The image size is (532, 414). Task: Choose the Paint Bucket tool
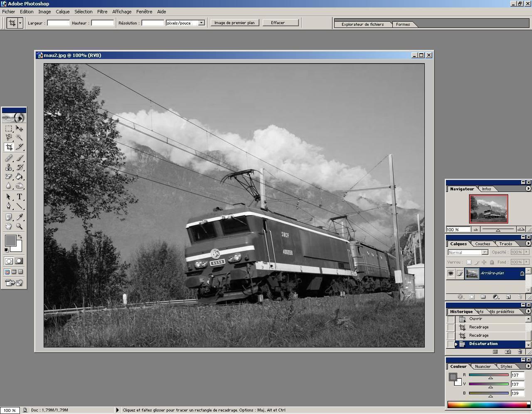click(19, 177)
